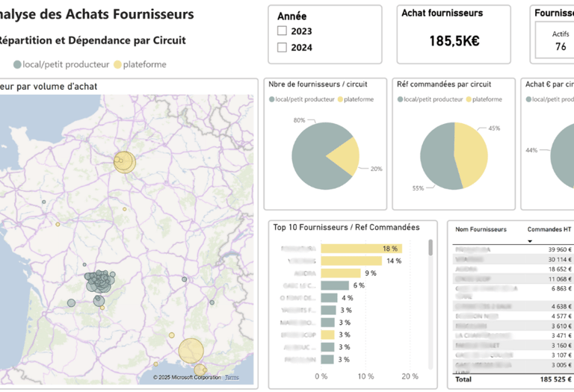Select the 18 % bar in Top 10 chart
574x392 pixels.
coord(361,249)
